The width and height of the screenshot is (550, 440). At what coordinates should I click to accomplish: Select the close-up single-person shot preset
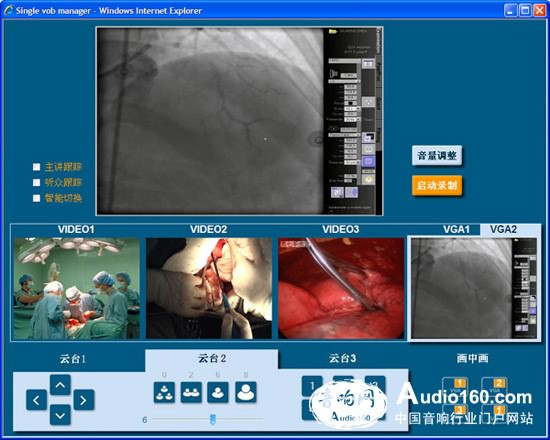[x=246, y=392]
